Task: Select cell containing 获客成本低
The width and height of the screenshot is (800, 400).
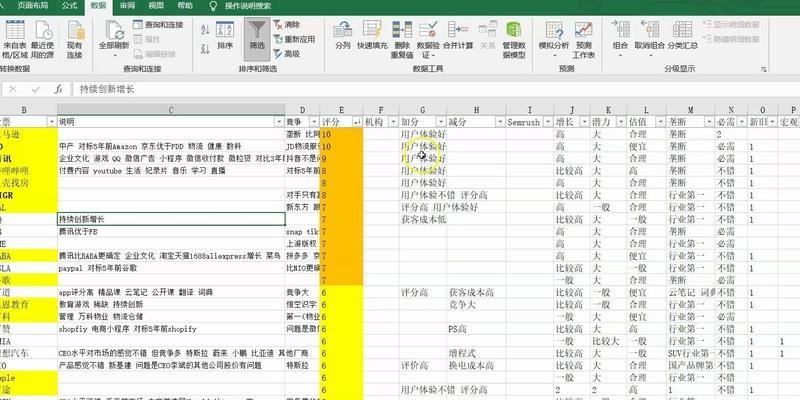Action: (423, 219)
